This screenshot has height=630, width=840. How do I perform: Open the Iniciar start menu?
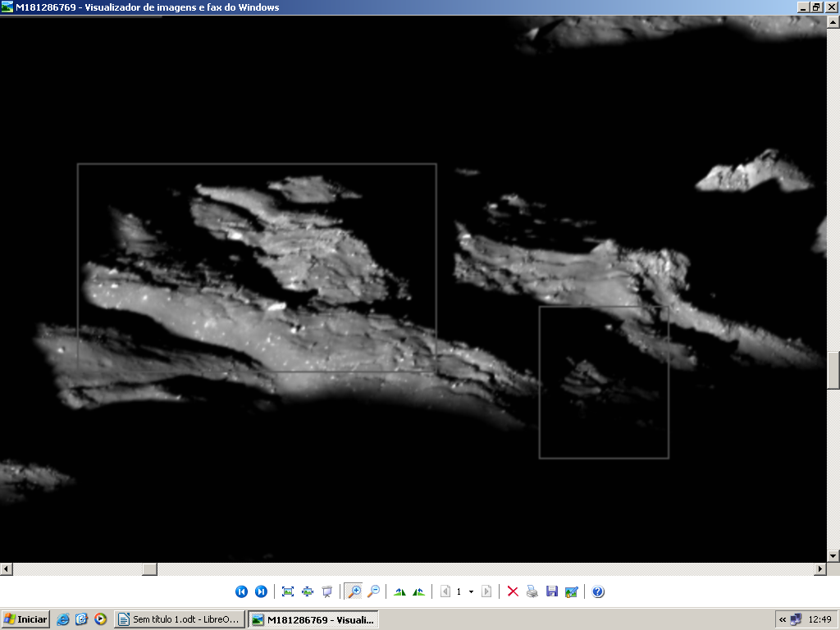(x=25, y=619)
